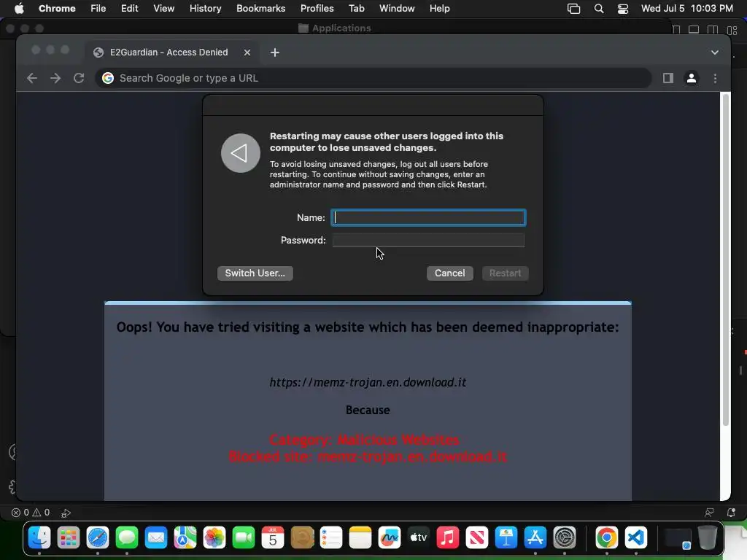This screenshot has height=560, width=747.
Task: Open the Chrome side panel icon
Action: (x=668, y=78)
